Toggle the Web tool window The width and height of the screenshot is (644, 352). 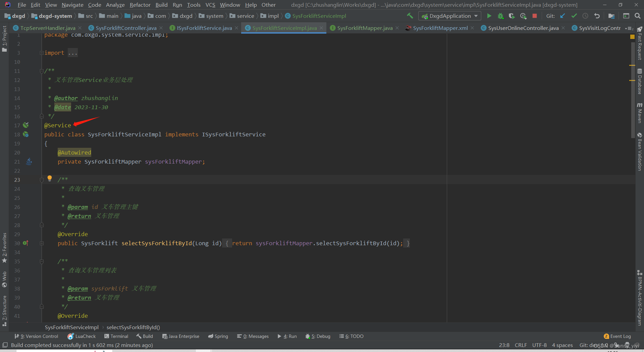click(x=4, y=279)
